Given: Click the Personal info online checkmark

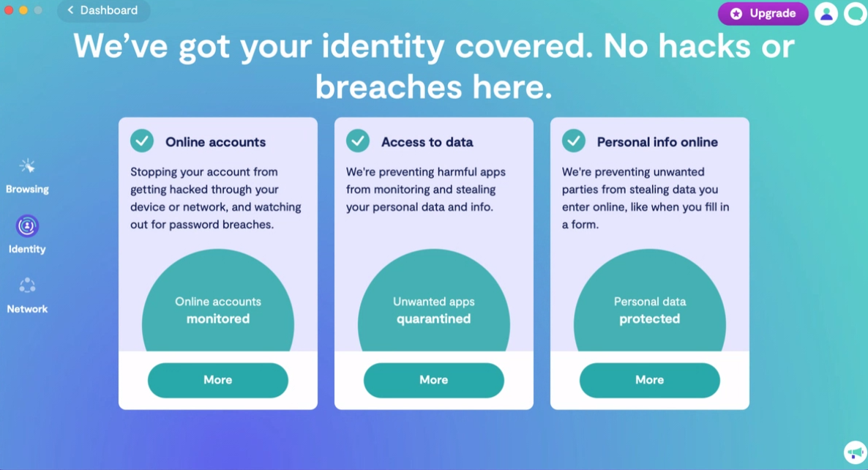Looking at the screenshot, I should click(574, 141).
